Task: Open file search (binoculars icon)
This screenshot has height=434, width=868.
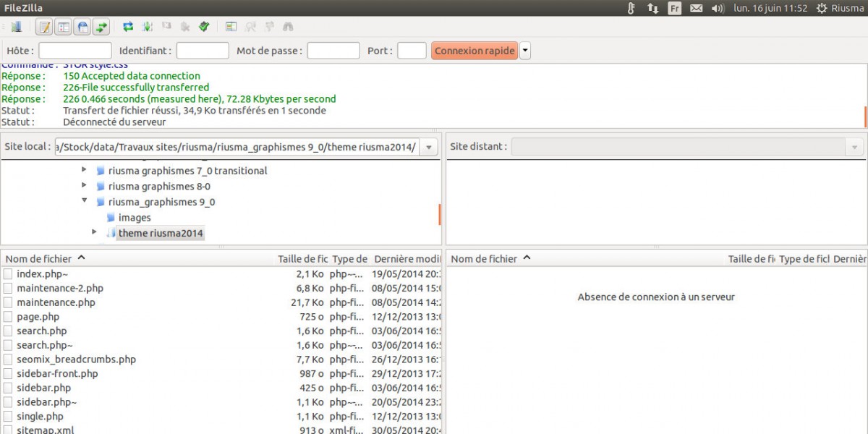Action: pyautogui.click(x=288, y=27)
